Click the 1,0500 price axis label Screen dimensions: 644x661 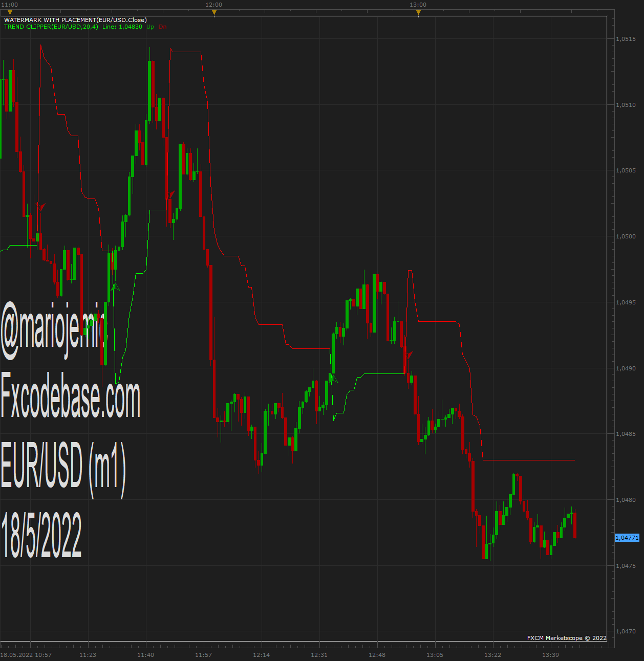[626, 236]
